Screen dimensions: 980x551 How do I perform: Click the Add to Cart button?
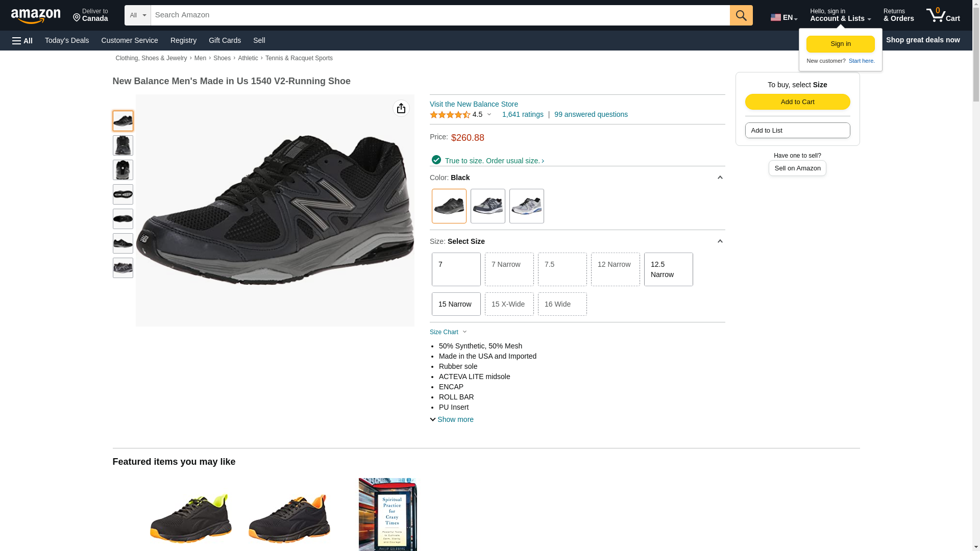(x=797, y=102)
